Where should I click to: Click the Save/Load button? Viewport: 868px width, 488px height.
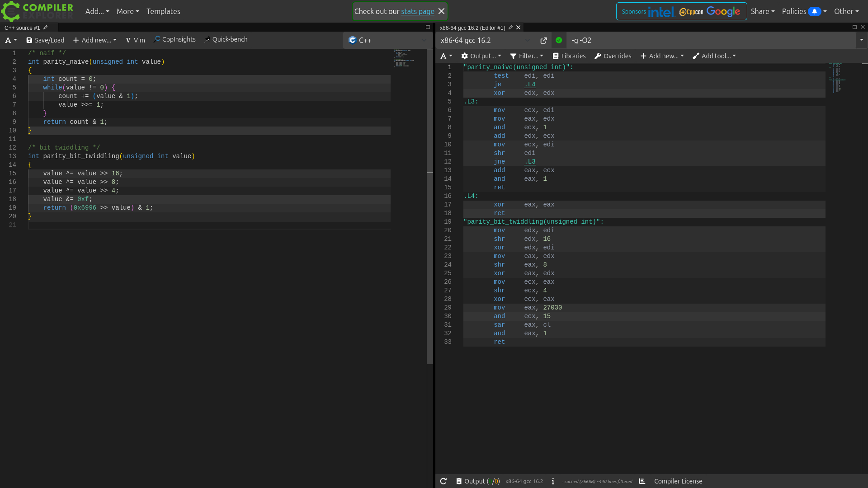pos(45,40)
